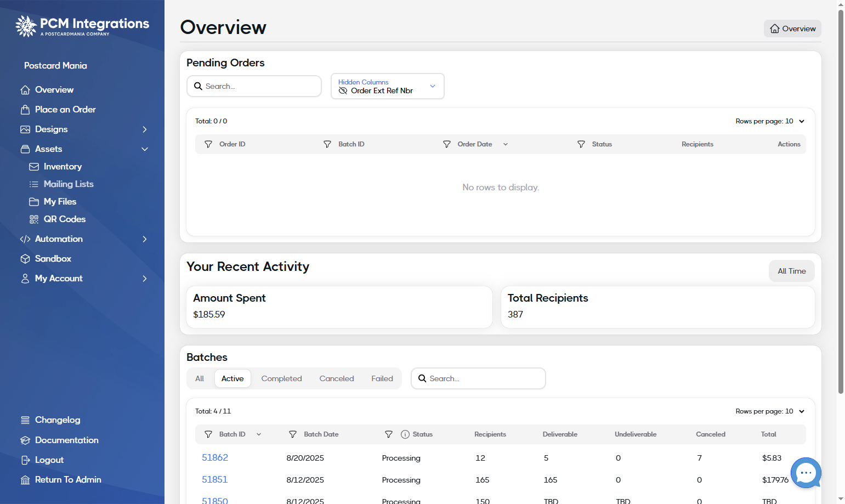Open the Hidden Columns dropdown

(x=388, y=86)
